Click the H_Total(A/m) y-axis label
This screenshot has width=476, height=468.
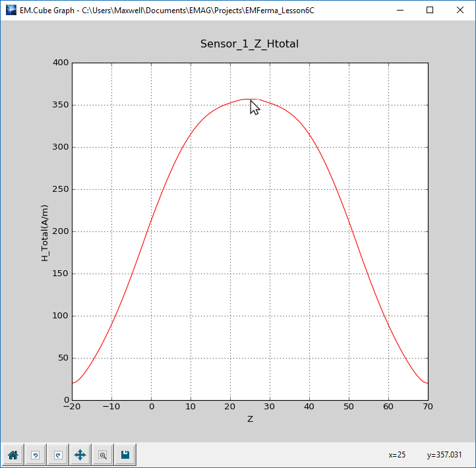pyautogui.click(x=45, y=231)
